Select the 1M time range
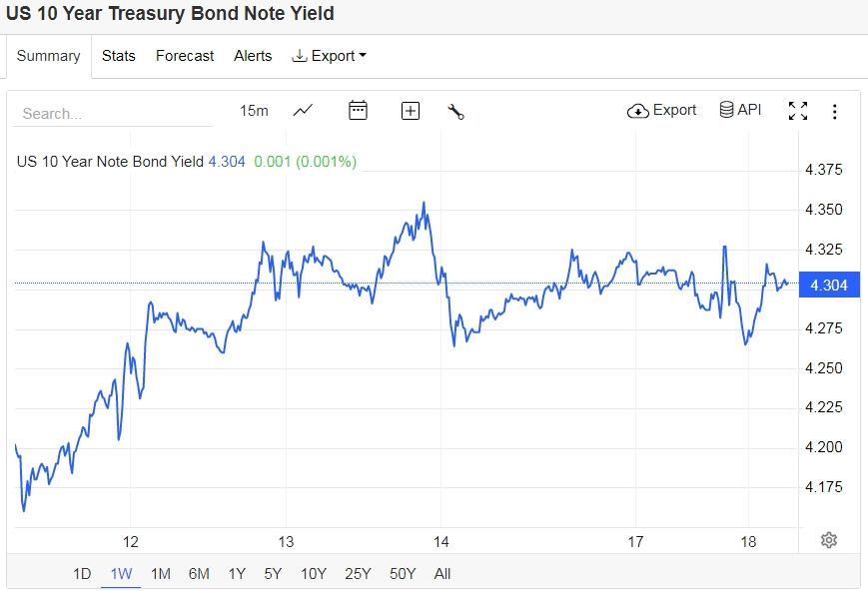This screenshot has height=591, width=868. pyautogui.click(x=160, y=573)
